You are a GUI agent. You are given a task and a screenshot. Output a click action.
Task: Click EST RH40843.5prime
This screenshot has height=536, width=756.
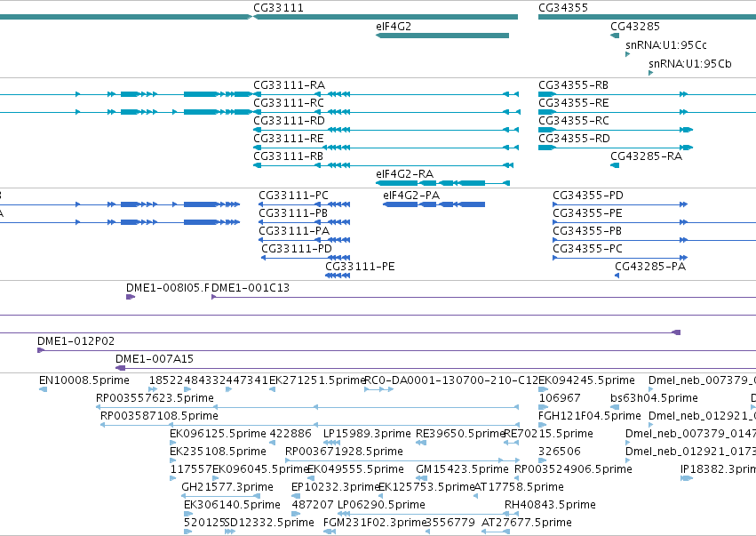coord(513,514)
